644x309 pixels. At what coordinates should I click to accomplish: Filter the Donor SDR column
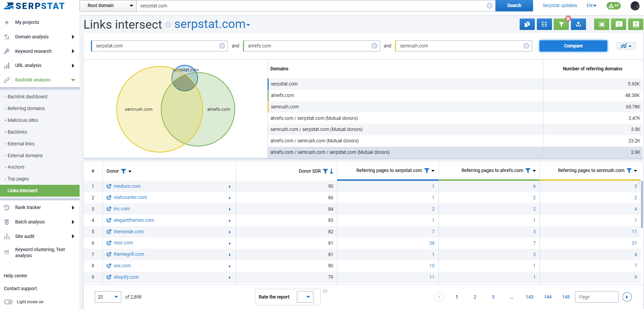(325, 171)
